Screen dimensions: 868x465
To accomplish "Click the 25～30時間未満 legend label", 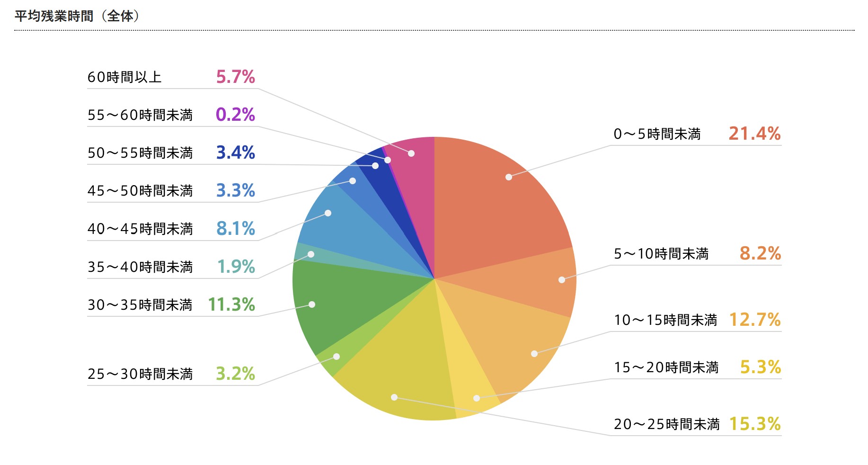I will click(140, 374).
